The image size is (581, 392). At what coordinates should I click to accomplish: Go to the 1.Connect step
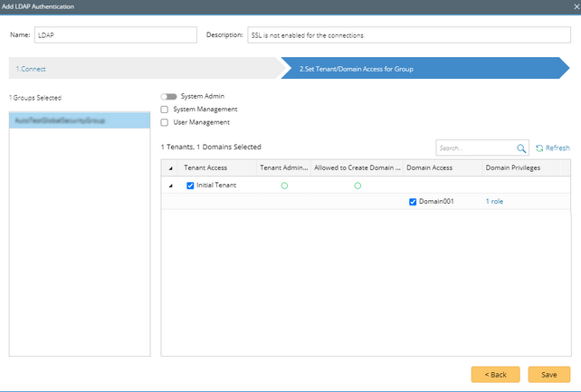click(x=32, y=69)
